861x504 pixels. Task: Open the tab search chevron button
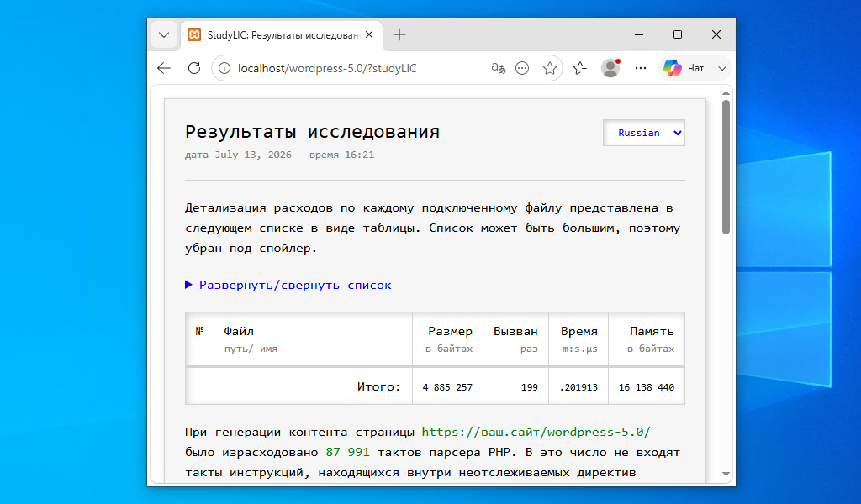coord(164,35)
